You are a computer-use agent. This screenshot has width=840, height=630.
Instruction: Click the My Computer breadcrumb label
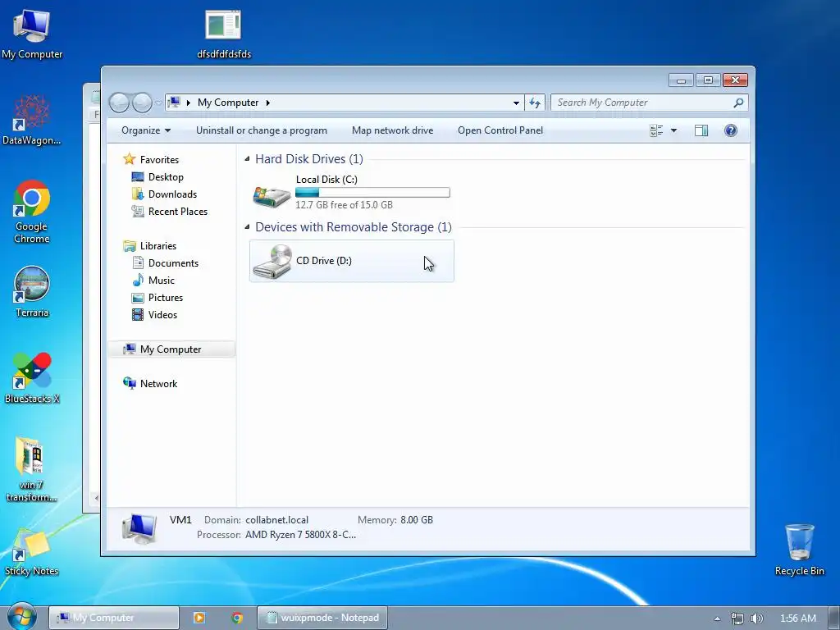[228, 103]
